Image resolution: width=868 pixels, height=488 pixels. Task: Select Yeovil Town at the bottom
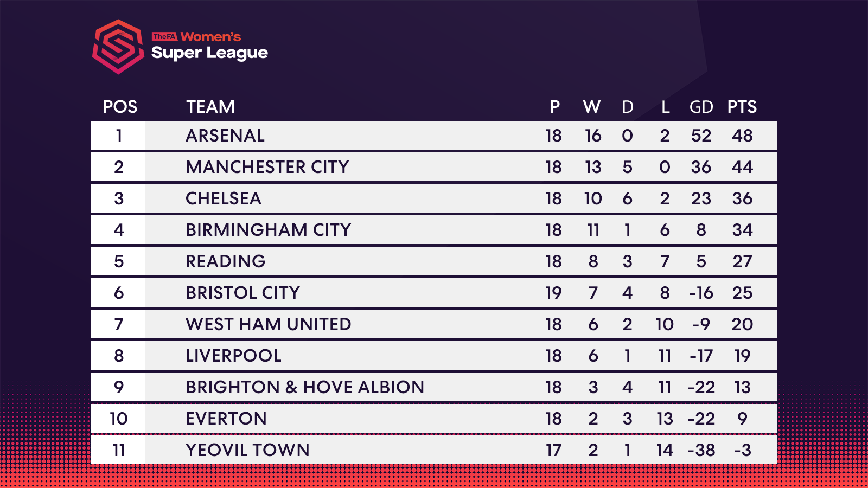[x=247, y=450]
